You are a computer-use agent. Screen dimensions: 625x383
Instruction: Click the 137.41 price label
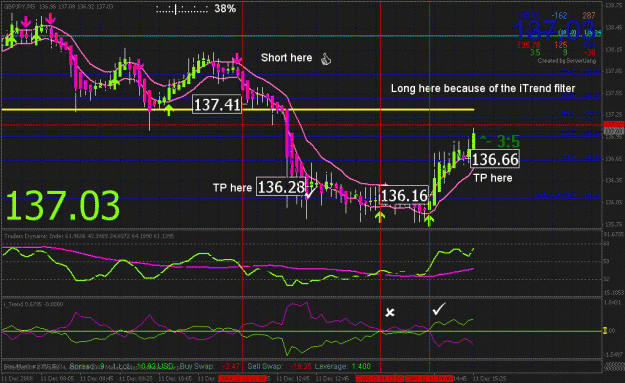pos(217,105)
